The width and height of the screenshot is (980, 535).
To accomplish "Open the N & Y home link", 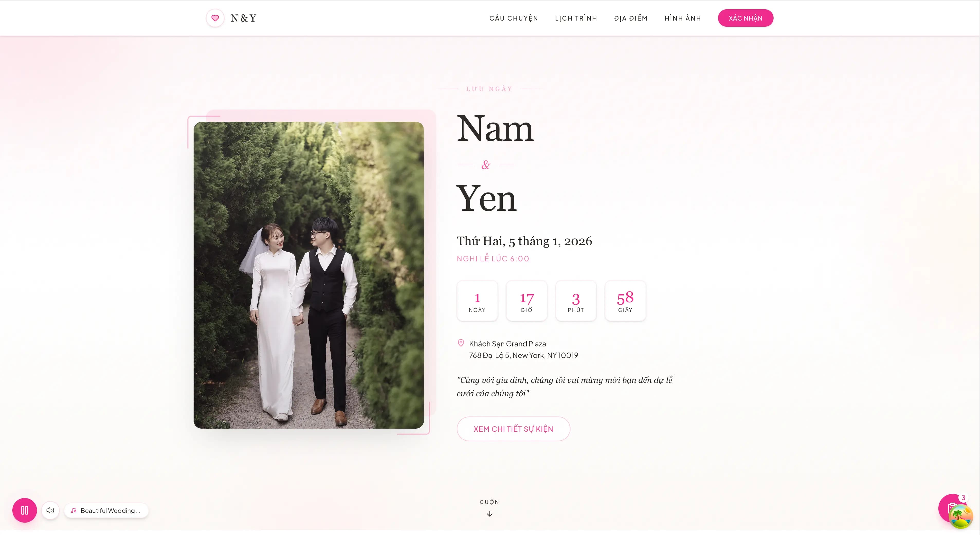I will pyautogui.click(x=243, y=18).
